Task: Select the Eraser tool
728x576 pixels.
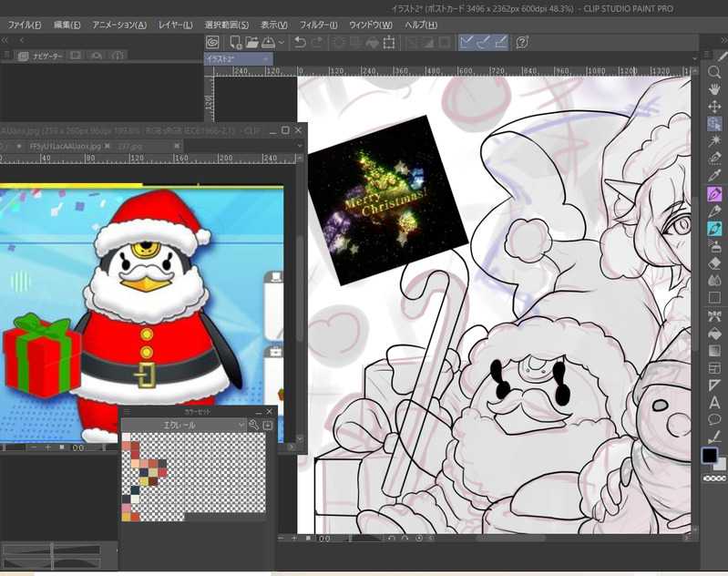Action: click(x=714, y=262)
